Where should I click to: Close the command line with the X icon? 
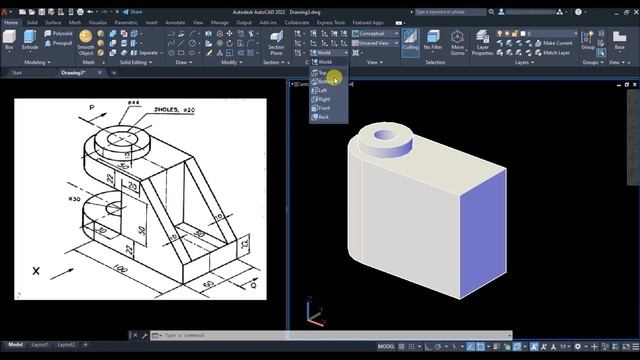point(136,336)
